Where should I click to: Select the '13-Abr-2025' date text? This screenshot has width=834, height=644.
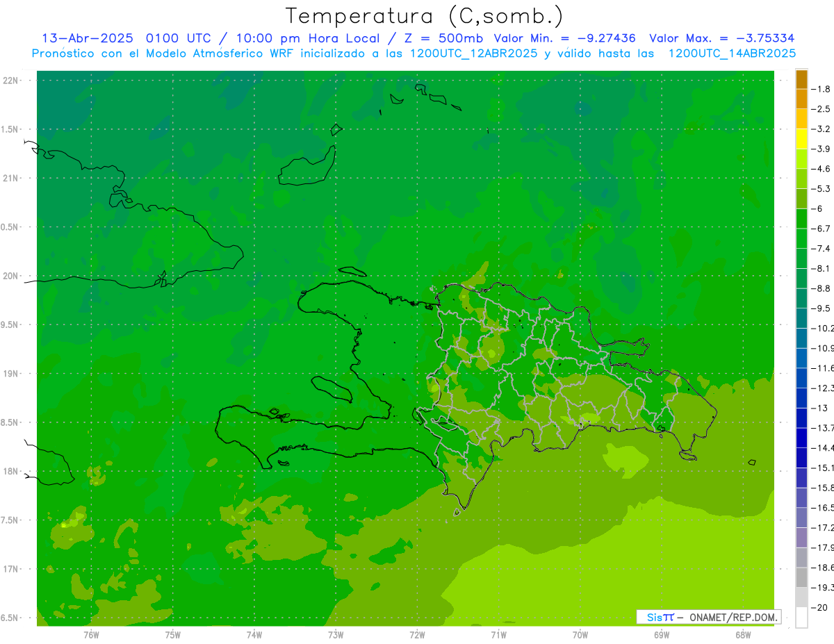(89, 38)
